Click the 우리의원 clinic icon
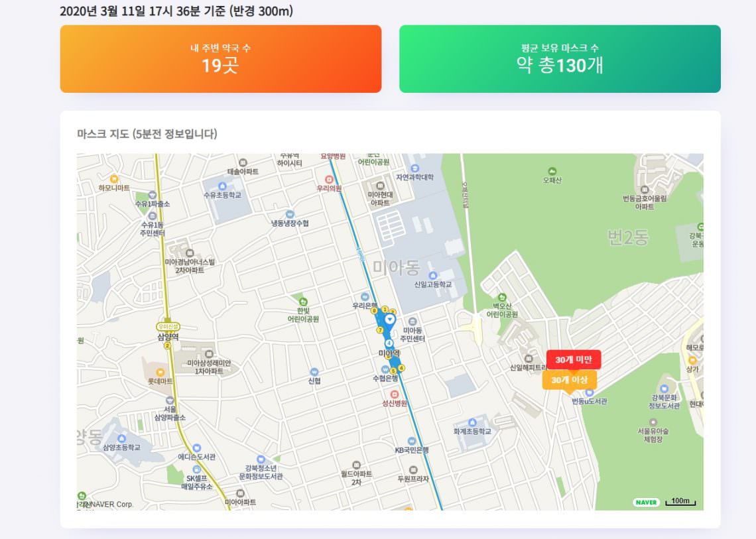Screen dimensions: 756x539 [x=330, y=180]
